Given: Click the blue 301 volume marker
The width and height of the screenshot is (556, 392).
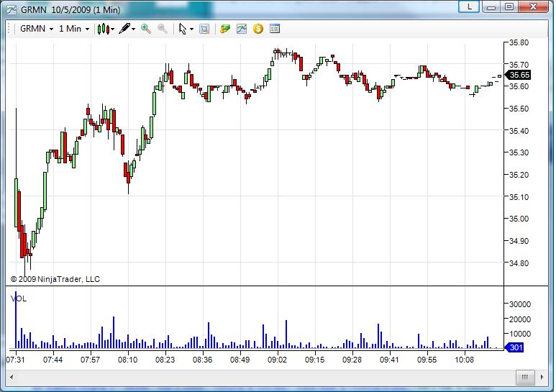Looking at the screenshot, I should coord(514,347).
